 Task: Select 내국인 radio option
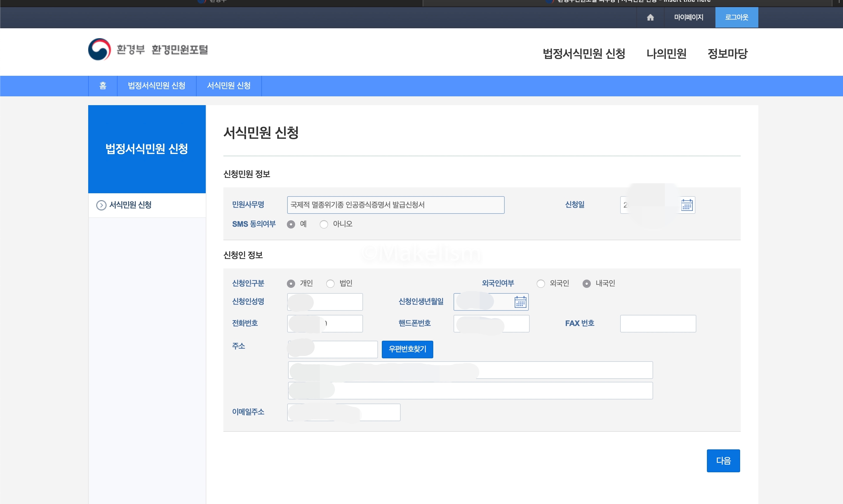(x=586, y=284)
